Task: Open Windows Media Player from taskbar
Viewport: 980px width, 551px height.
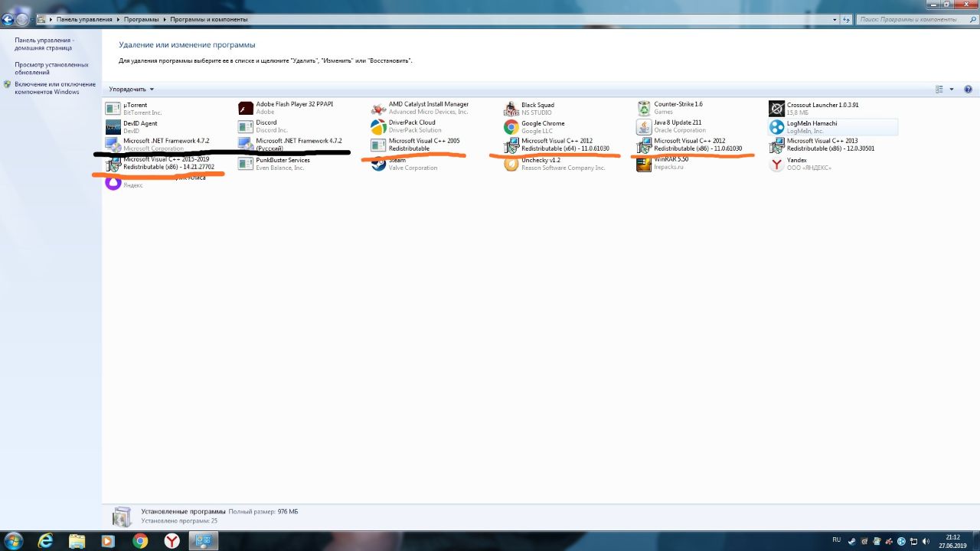Action: 108,540
